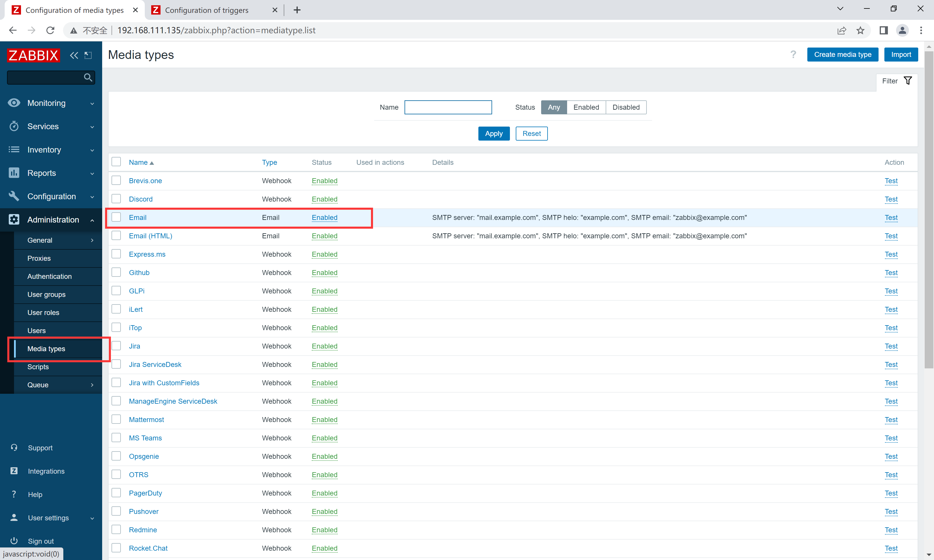Open the Chrome profile avatar
This screenshot has width=934, height=560.
(902, 30)
